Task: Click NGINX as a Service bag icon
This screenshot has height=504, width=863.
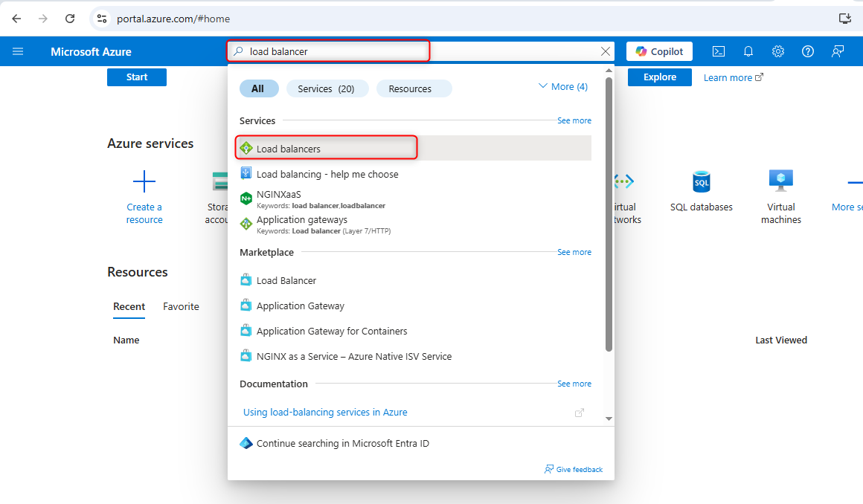Action: (x=246, y=356)
